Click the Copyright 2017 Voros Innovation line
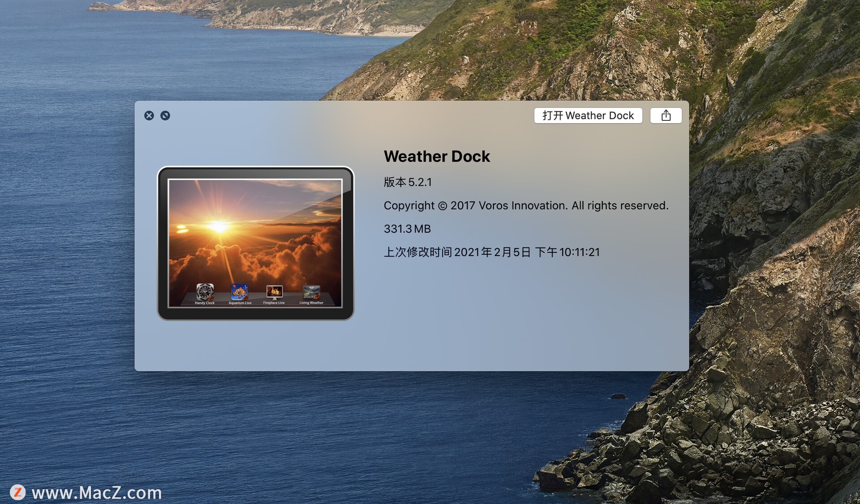This screenshot has height=504, width=860. point(526,205)
